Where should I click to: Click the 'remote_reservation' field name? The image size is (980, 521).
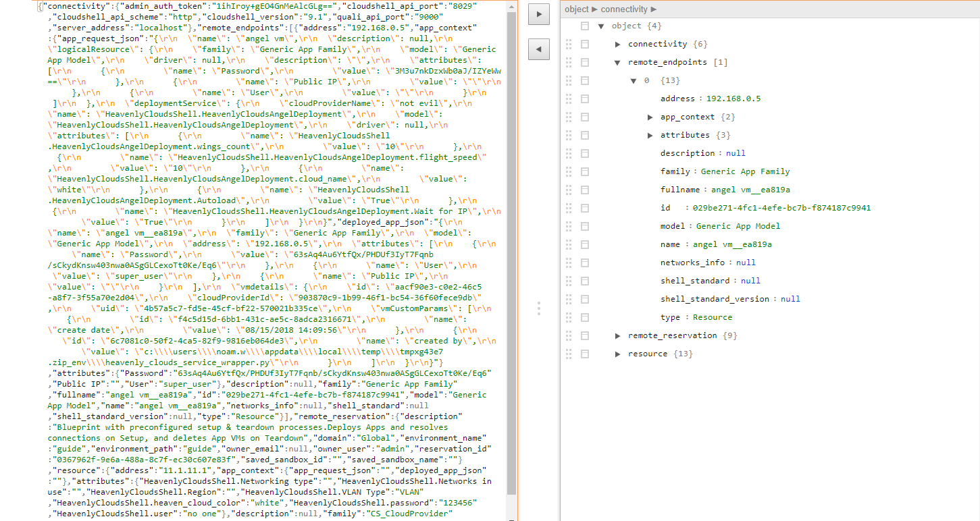coord(672,335)
